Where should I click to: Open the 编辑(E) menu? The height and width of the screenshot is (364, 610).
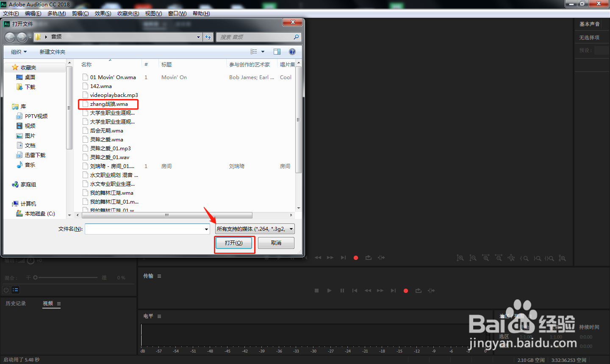(33, 14)
